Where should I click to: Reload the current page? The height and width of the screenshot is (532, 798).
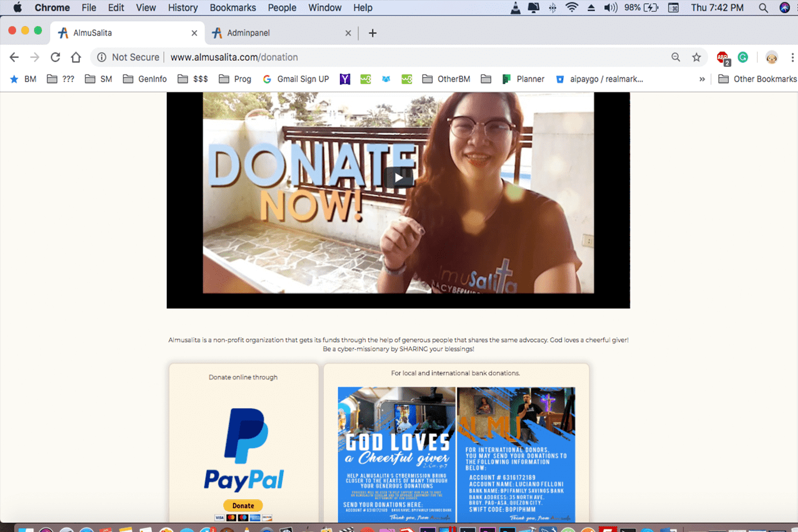click(x=55, y=57)
